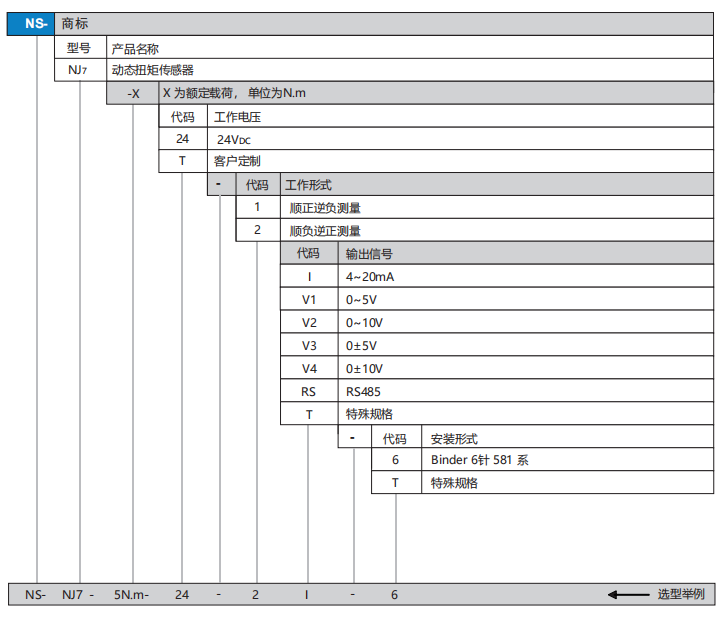Select the NJ7 model code cell
The image size is (721, 618).
(80, 70)
